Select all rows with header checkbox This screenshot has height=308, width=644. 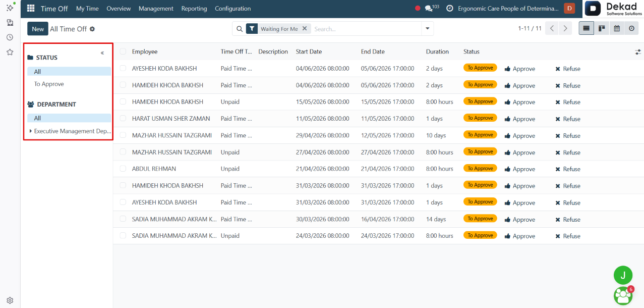(123, 52)
